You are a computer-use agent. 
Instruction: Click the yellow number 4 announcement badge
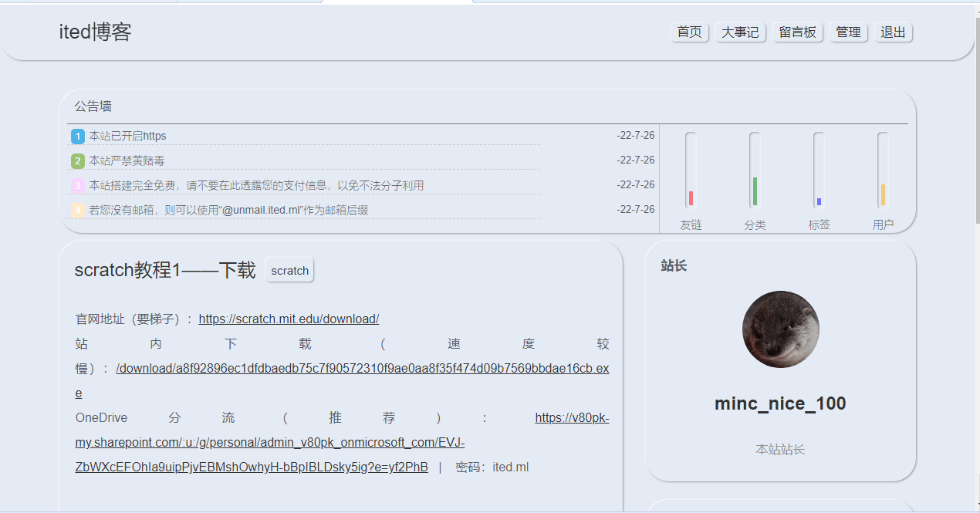pos(77,210)
